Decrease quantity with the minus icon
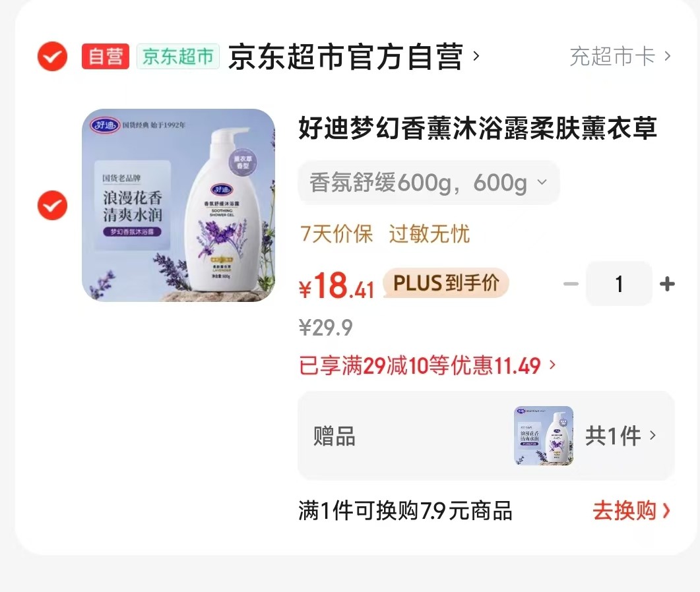The height and width of the screenshot is (592, 700). pyautogui.click(x=571, y=283)
